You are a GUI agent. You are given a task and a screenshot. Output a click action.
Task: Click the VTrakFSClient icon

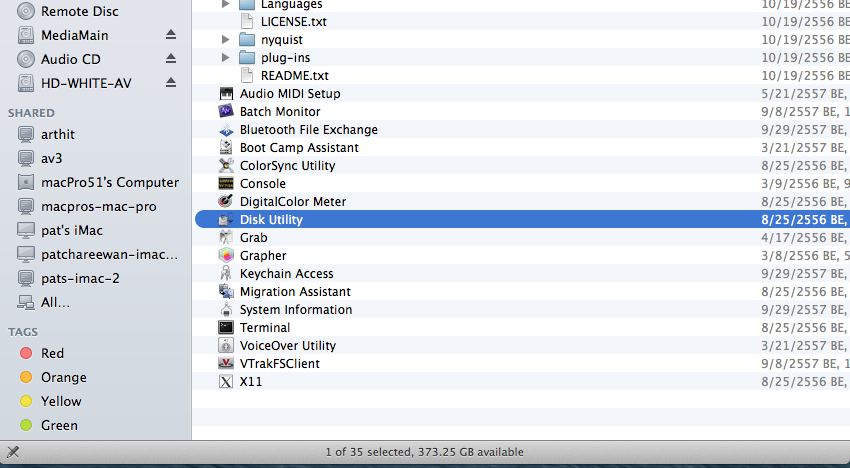[x=226, y=363]
